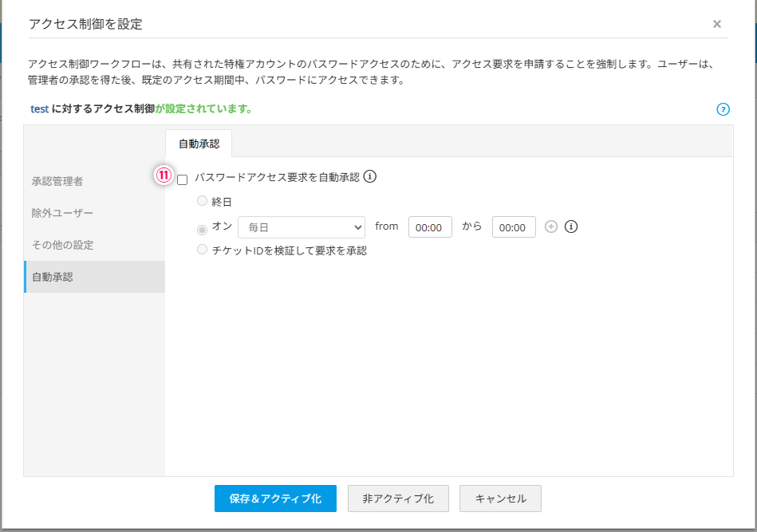Click info icon beside auto-approve label
The image size is (757, 532).
[370, 177]
